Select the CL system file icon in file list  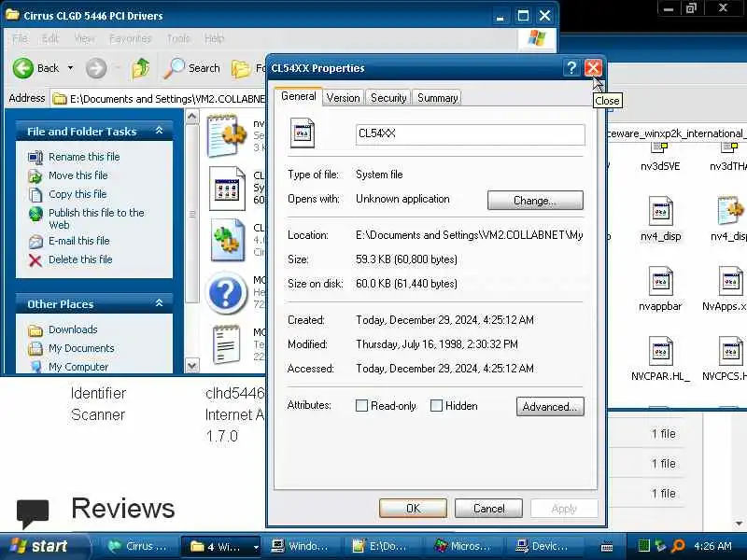(227, 189)
